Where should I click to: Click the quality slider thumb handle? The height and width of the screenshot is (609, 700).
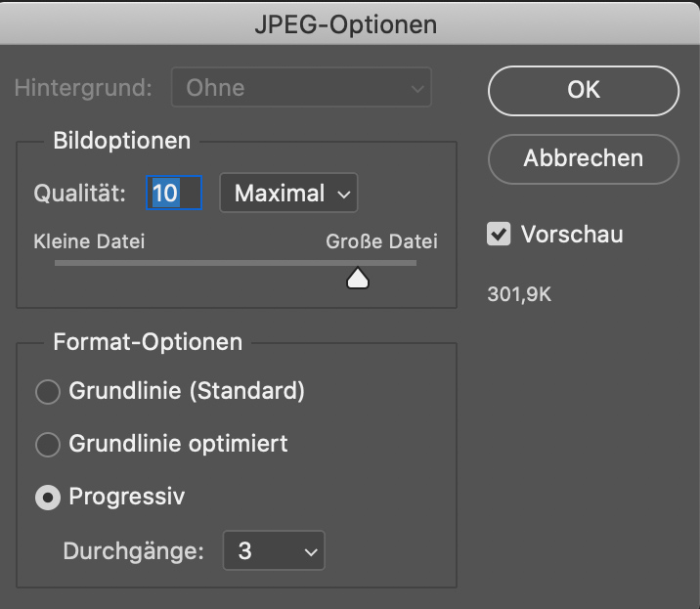click(x=358, y=280)
